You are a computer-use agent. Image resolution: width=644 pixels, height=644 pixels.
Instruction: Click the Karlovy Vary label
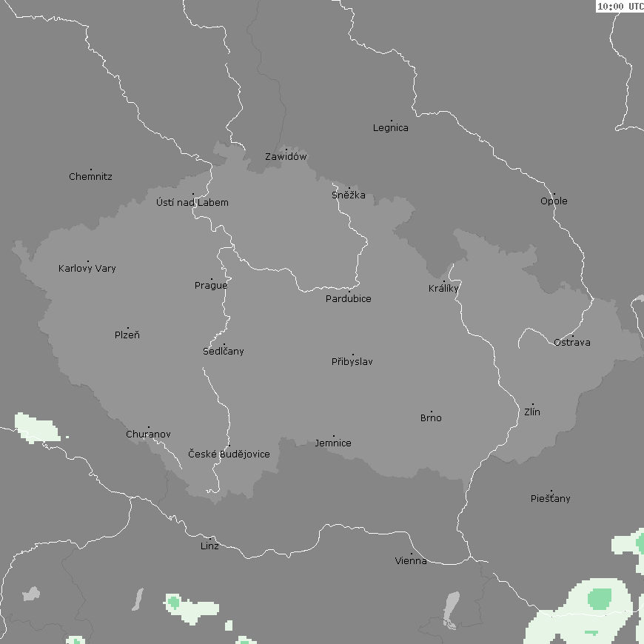[x=87, y=269]
